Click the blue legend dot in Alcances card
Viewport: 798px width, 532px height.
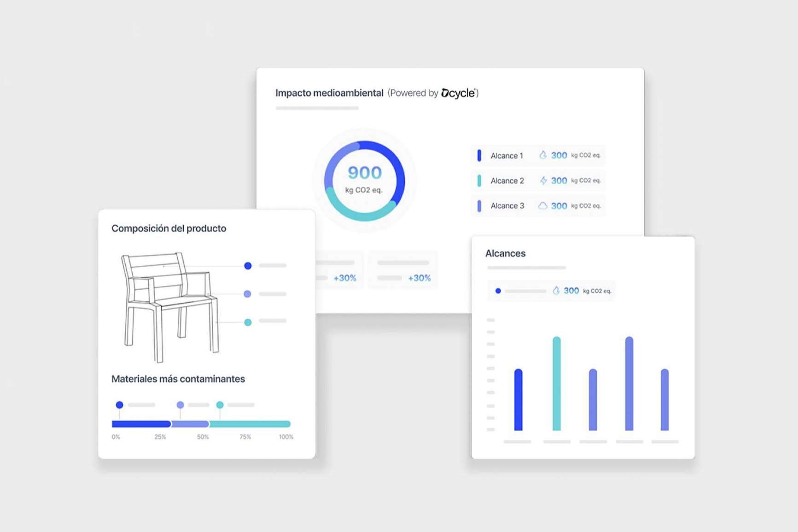coord(498,291)
